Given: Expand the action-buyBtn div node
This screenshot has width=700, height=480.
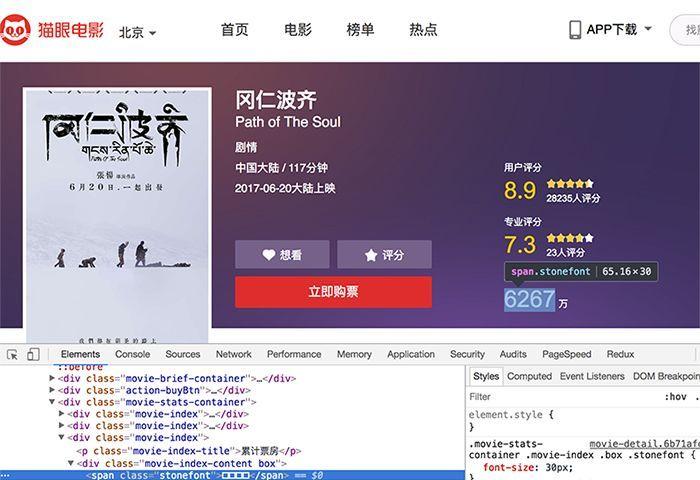Looking at the screenshot, I should click(x=52, y=390).
